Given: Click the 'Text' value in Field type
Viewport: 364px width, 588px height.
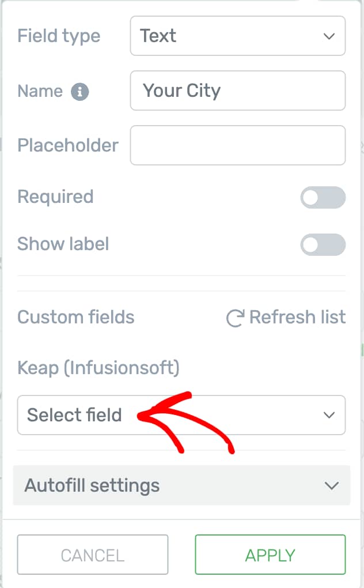Looking at the screenshot, I should pos(158,36).
